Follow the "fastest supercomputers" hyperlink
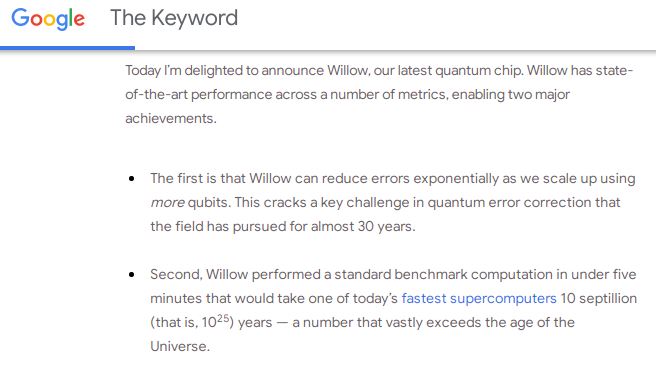The width and height of the screenshot is (656, 376). [x=479, y=298]
